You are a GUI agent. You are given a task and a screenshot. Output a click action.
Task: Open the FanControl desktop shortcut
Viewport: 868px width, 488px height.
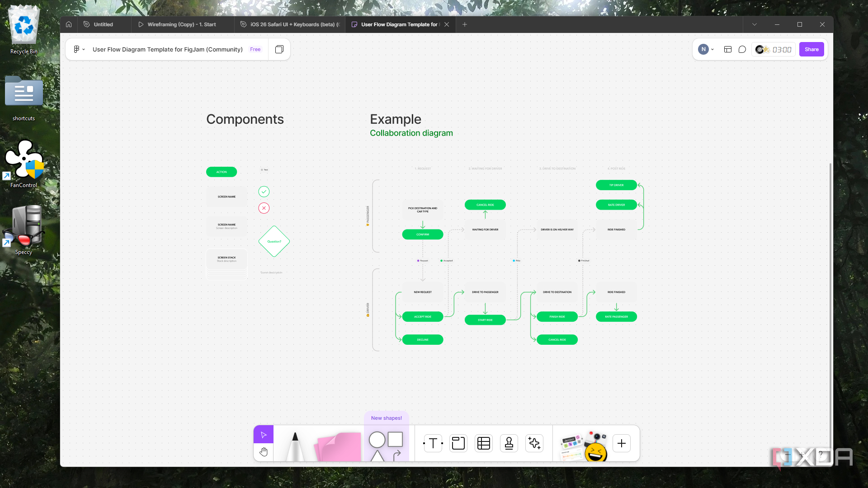(24, 164)
